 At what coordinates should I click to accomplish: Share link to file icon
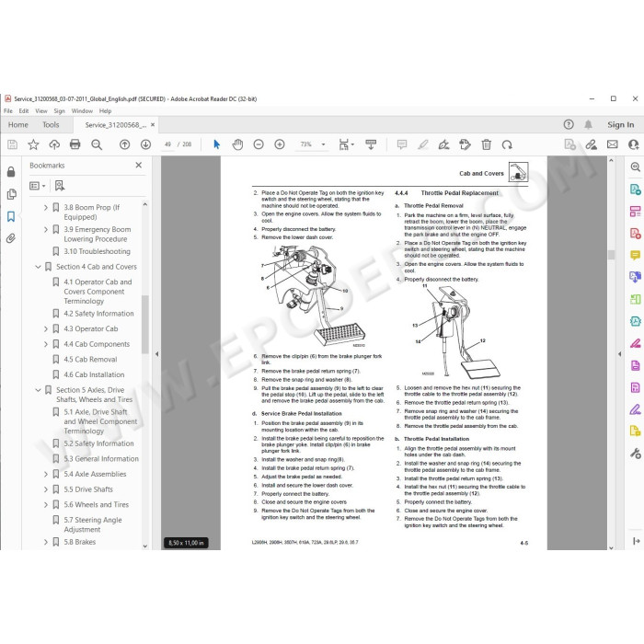point(591,144)
